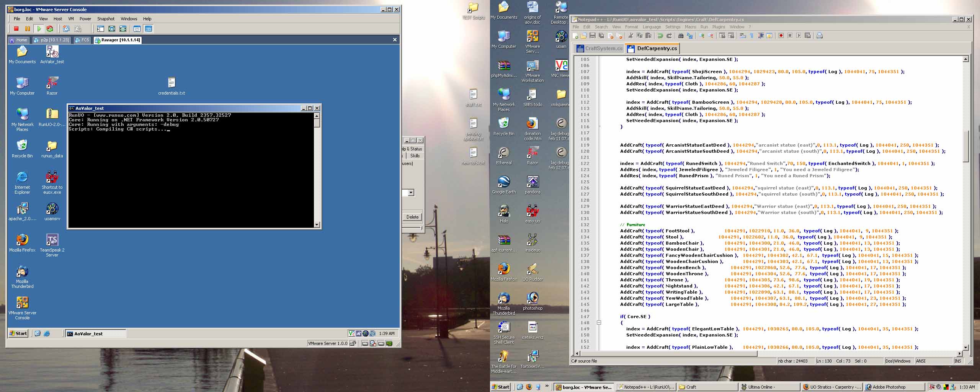Select the Skills tab in the hidden window
This screenshot has height=392, width=980.
click(415, 156)
